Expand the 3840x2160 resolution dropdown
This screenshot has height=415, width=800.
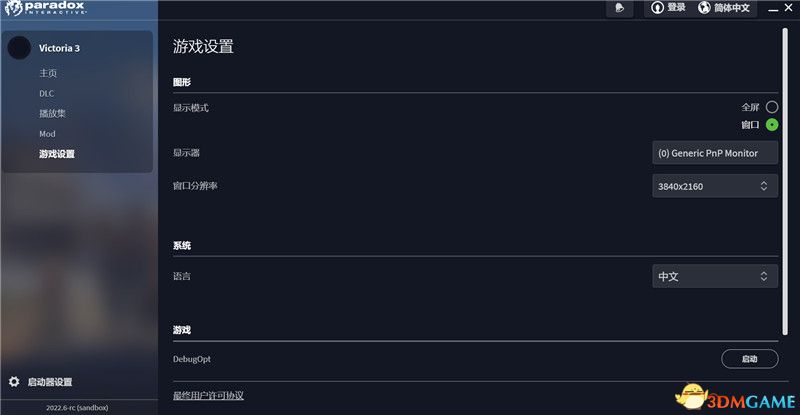pyautogui.click(x=714, y=186)
